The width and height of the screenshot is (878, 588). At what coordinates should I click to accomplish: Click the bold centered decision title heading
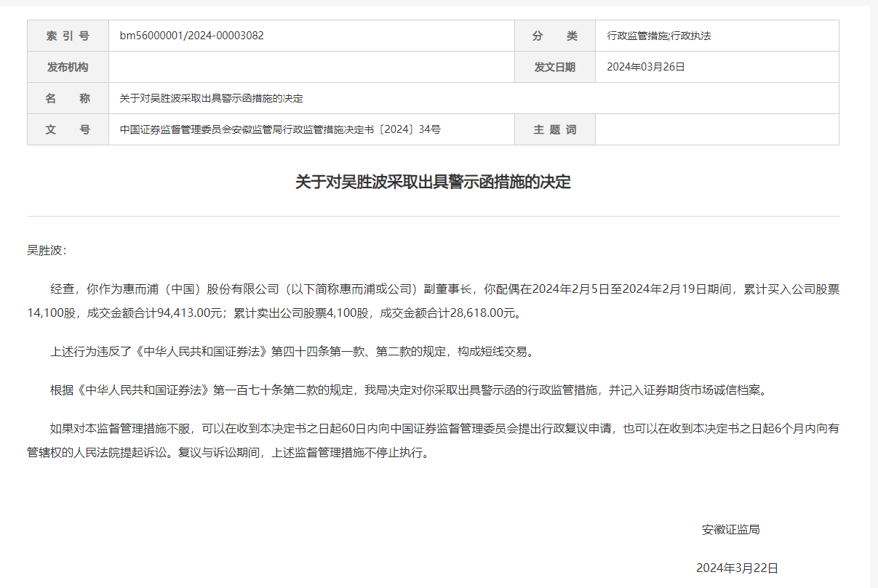click(433, 182)
